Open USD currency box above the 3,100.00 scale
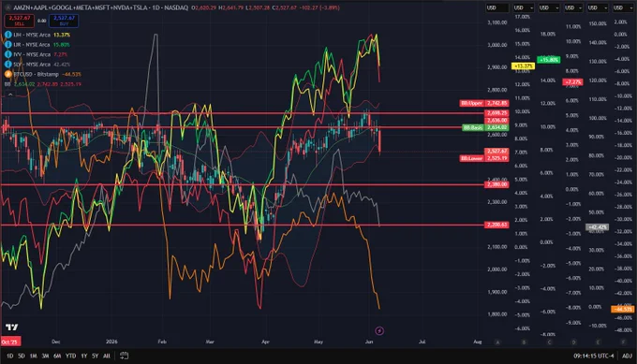This screenshot has width=637, height=364. click(x=497, y=7)
